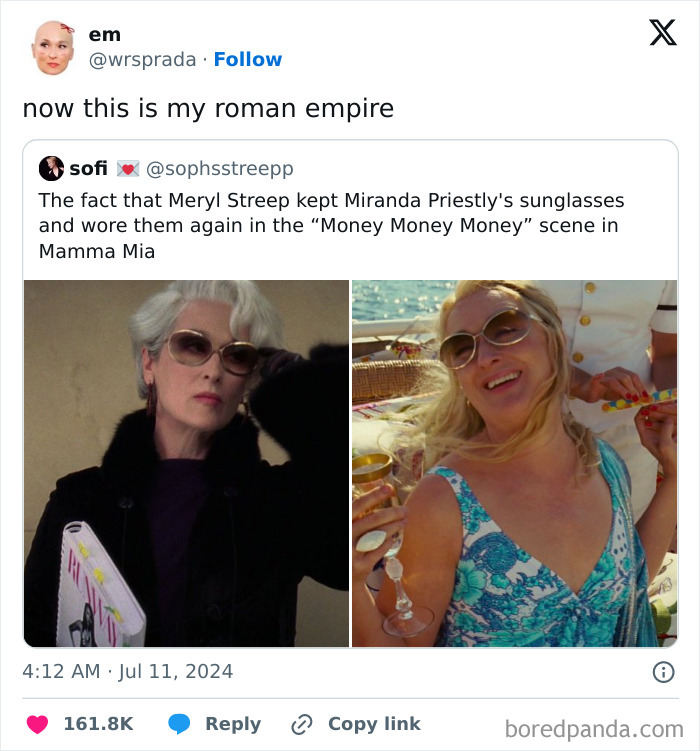Click the "sofi" display name
Viewport: 700px width, 751px height.
(88, 168)
